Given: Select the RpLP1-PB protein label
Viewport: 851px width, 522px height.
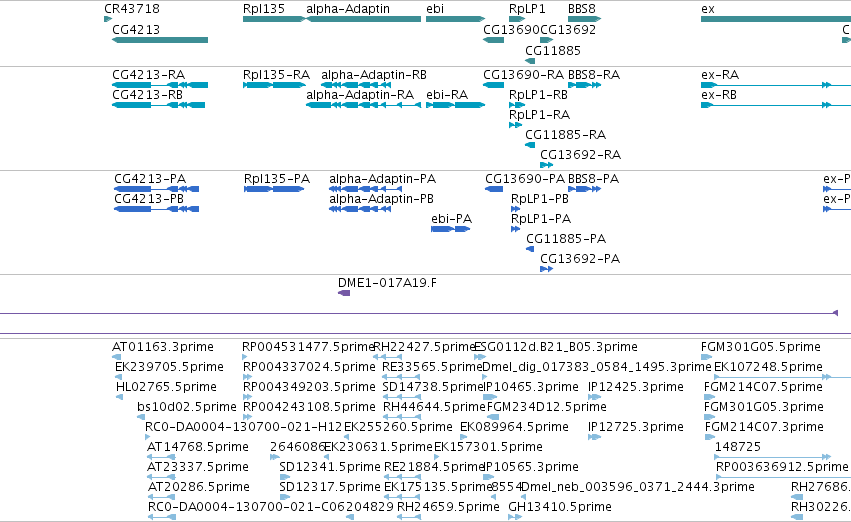Looking at the screenshot, I should coord(540,199).
